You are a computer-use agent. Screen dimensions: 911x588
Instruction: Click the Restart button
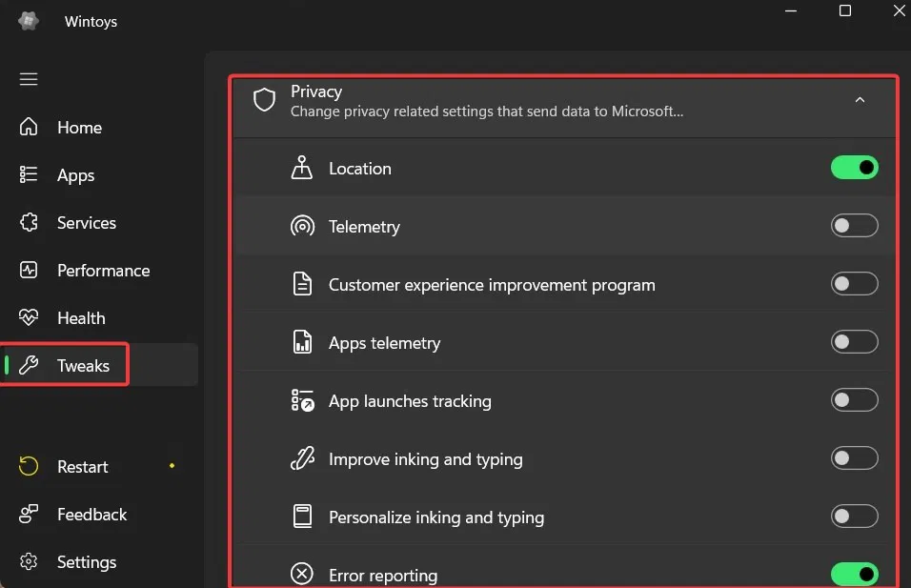[x=82, y=467]
